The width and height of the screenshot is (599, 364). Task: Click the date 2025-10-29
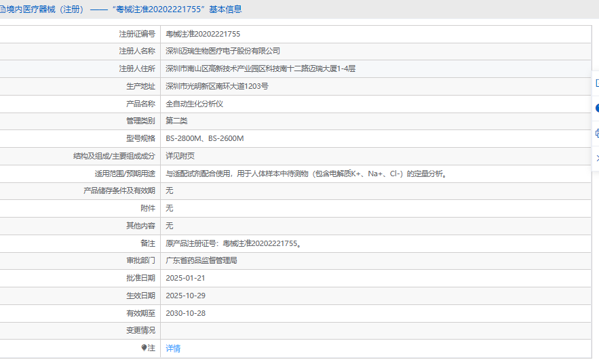(x=185, y=296)
